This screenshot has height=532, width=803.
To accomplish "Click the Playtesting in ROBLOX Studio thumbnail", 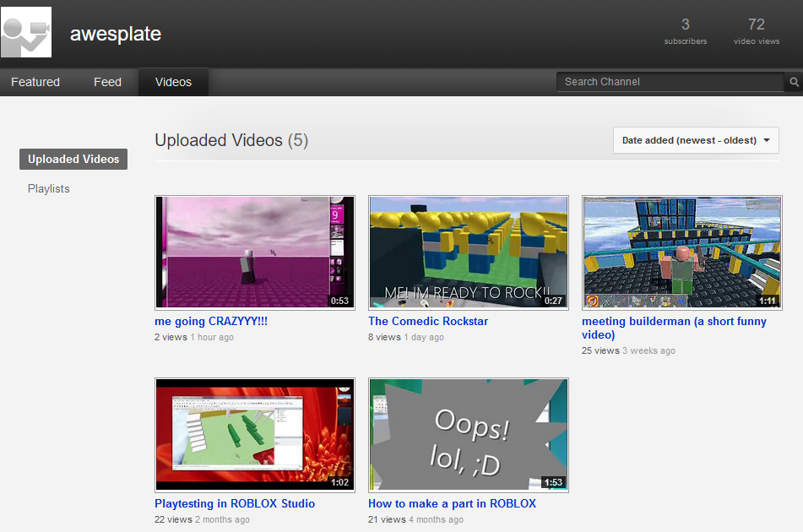I will point(255,434).
